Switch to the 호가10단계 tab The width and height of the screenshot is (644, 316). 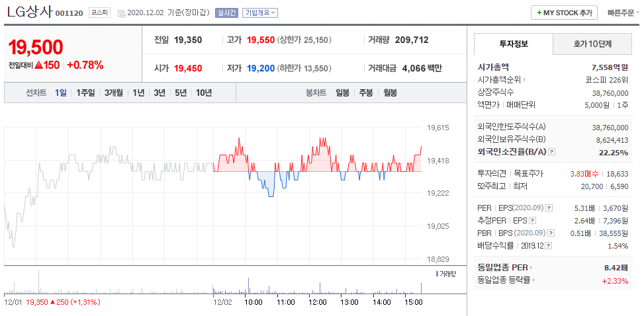pos(592,44)
